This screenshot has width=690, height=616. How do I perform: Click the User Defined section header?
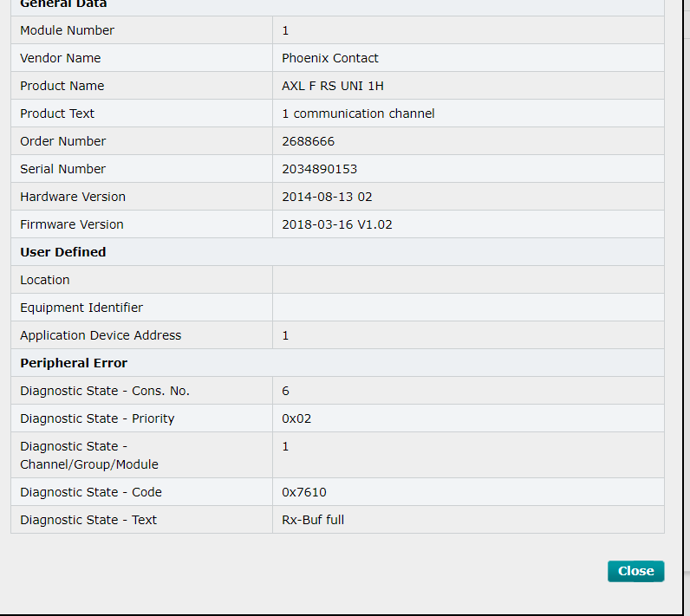point(63,252)
